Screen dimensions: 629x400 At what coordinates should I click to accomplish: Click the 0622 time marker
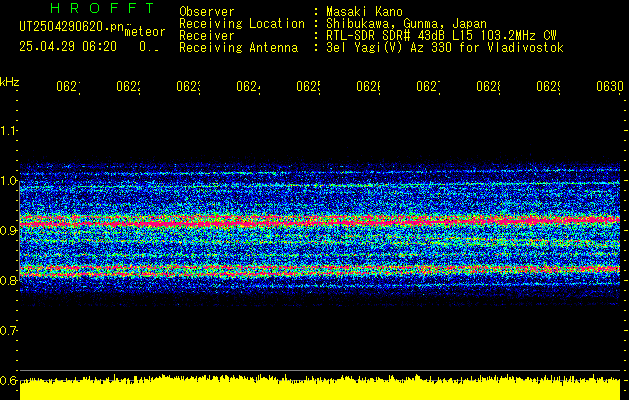point(128,87)
